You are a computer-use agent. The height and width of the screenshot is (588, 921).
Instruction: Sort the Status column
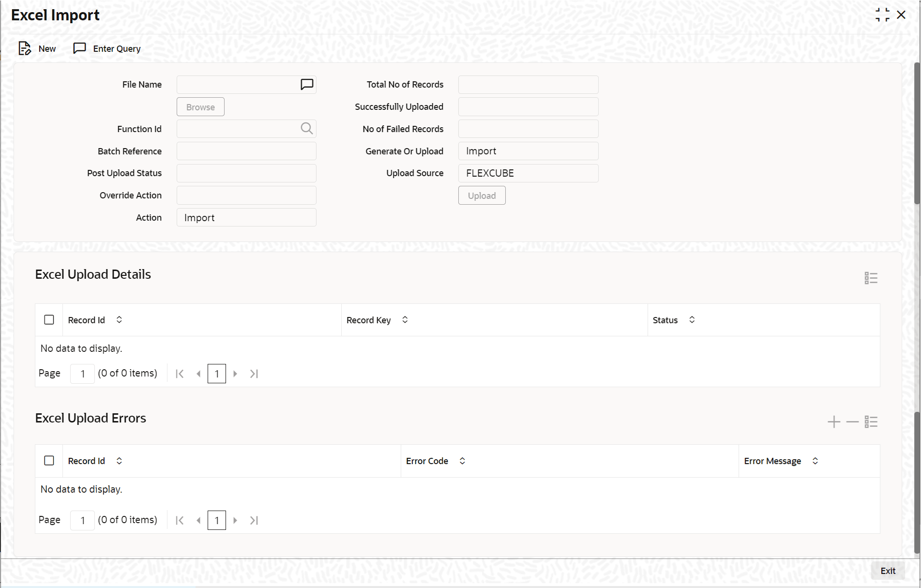pos(692,320)
